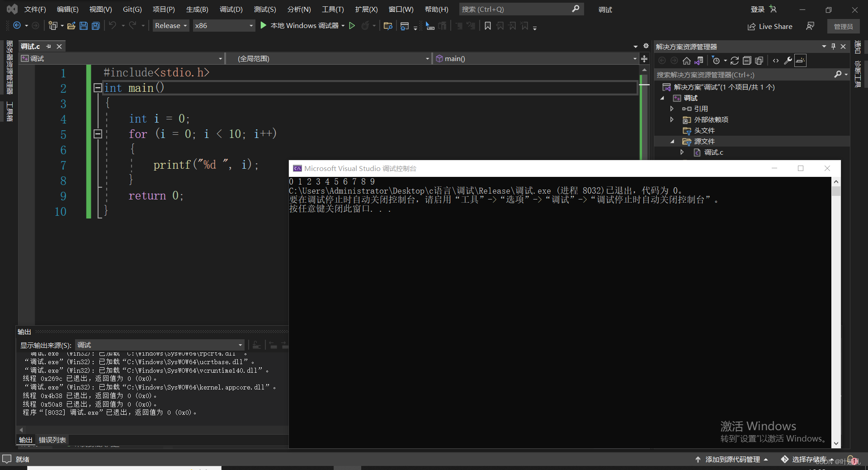
Task: Click the Open File folder icon
Action: point(71,26)
